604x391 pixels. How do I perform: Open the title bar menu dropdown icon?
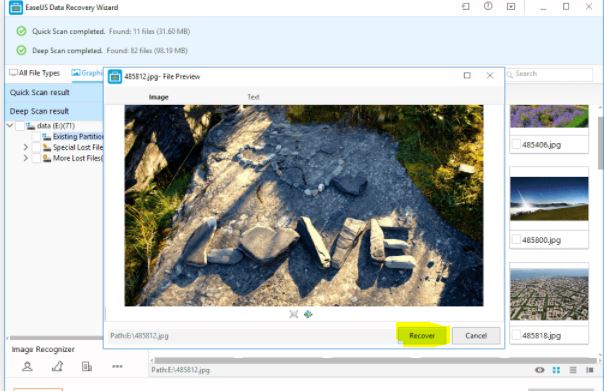tap(511, 7)
